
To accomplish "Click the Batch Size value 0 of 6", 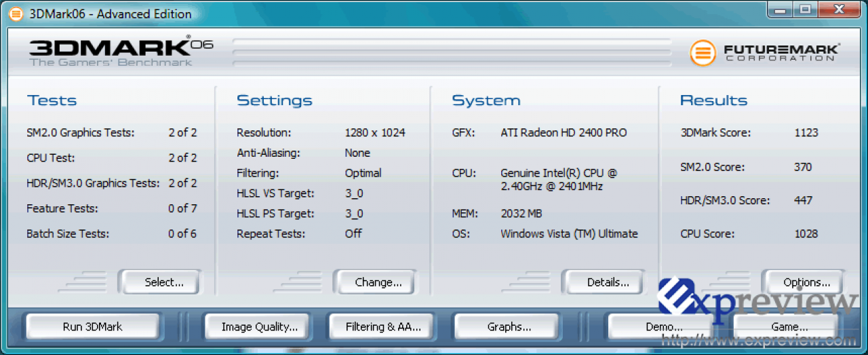I will click(182, 233).
